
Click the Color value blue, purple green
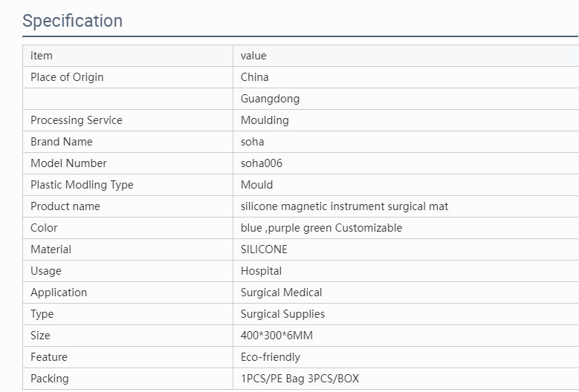(x=321, y=228)
